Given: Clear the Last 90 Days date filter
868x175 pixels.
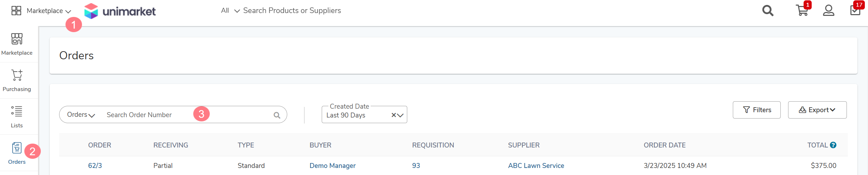Looking at the screenshot, I should [x=394, y=115].
